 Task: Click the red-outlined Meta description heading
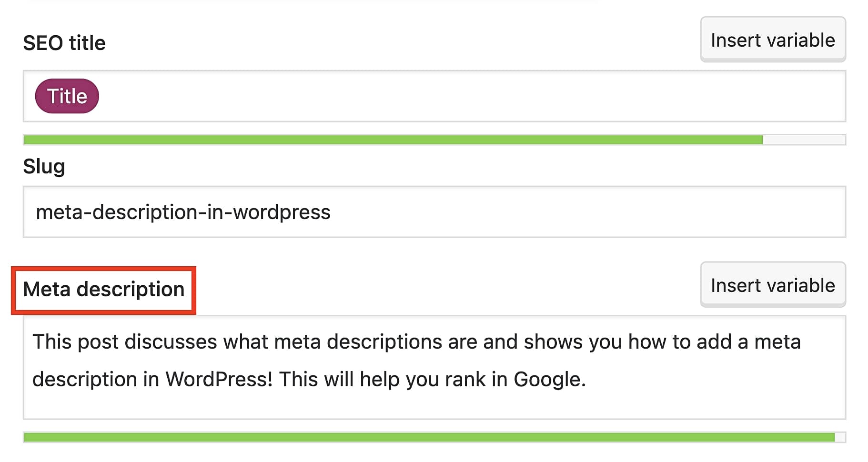pos(104,289)
